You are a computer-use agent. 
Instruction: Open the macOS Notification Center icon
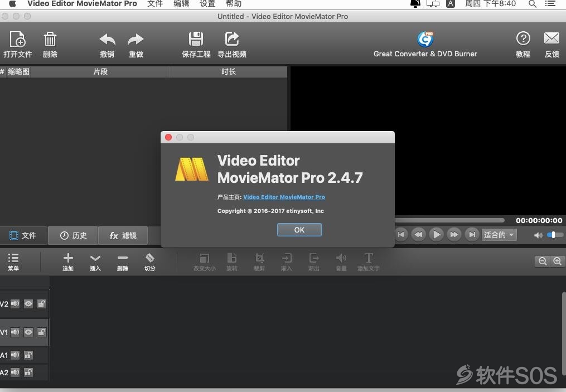tap(550, 4)
